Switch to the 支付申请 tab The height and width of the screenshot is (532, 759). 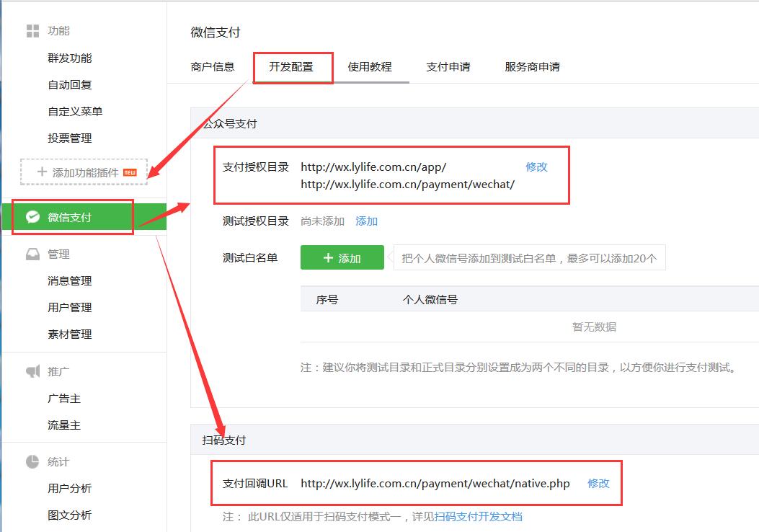click(448, 67)
